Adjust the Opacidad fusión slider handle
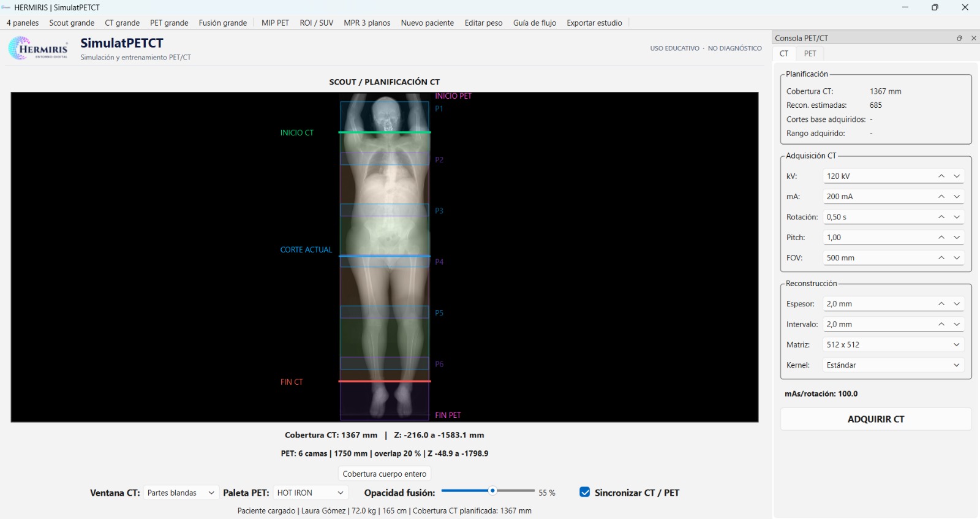 point(492,491)
